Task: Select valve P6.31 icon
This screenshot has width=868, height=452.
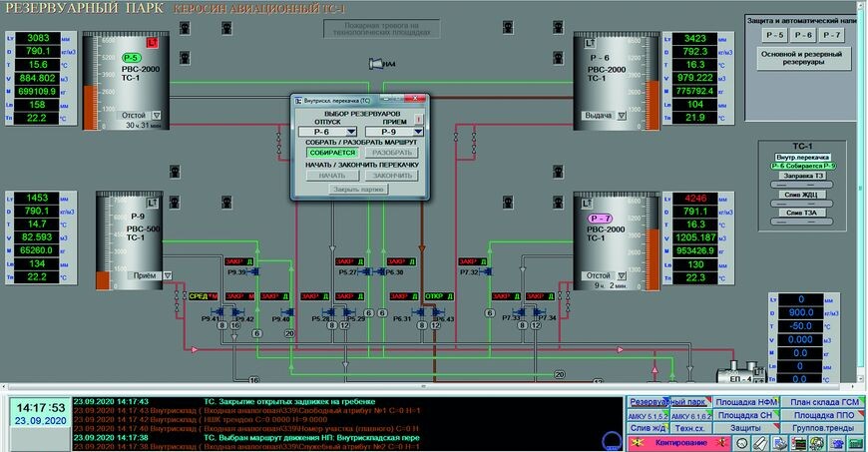Action: click(x=418, y=312)
